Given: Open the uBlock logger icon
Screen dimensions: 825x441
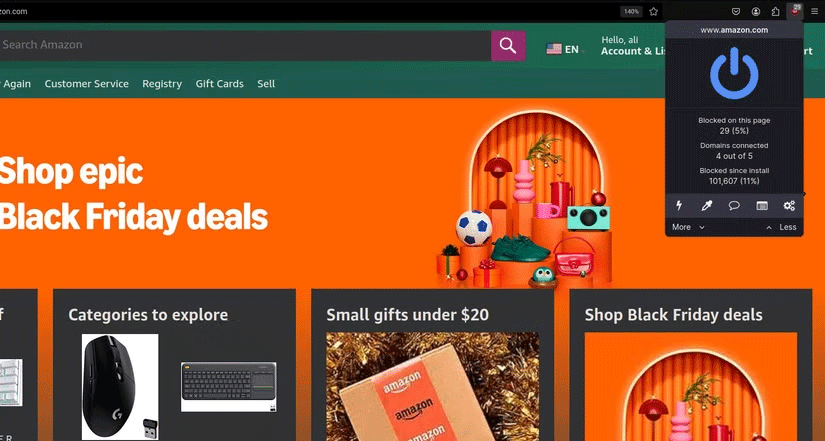Looking at the screenshot, I should (762, 206).
